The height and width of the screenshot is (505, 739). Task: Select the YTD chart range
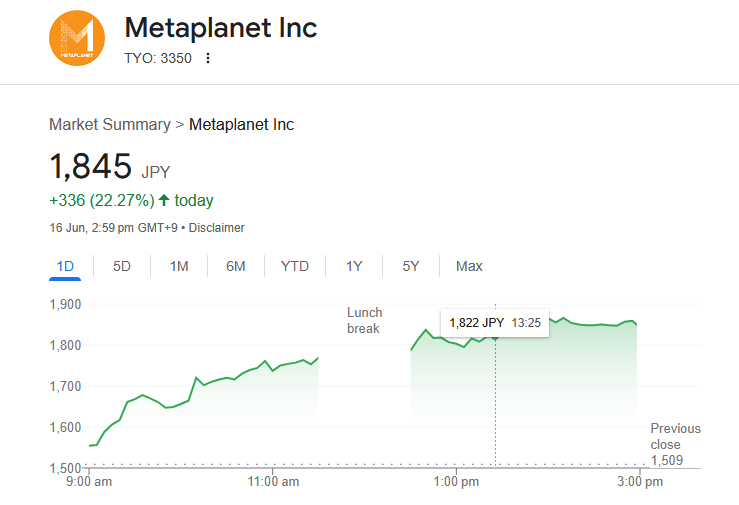pyautogui.click(x=295, y=266)
